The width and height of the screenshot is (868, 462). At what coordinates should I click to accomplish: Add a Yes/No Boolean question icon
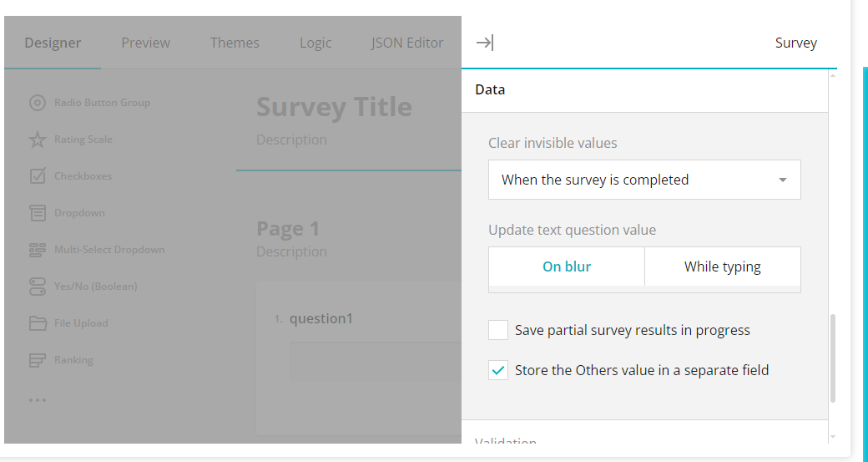click(x=37, y=287)
